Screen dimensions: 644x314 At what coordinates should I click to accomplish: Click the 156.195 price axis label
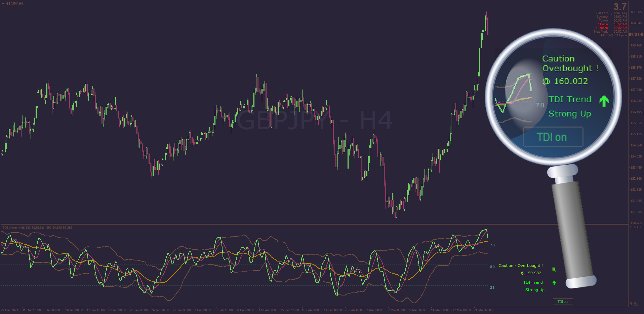coord(636,112)
